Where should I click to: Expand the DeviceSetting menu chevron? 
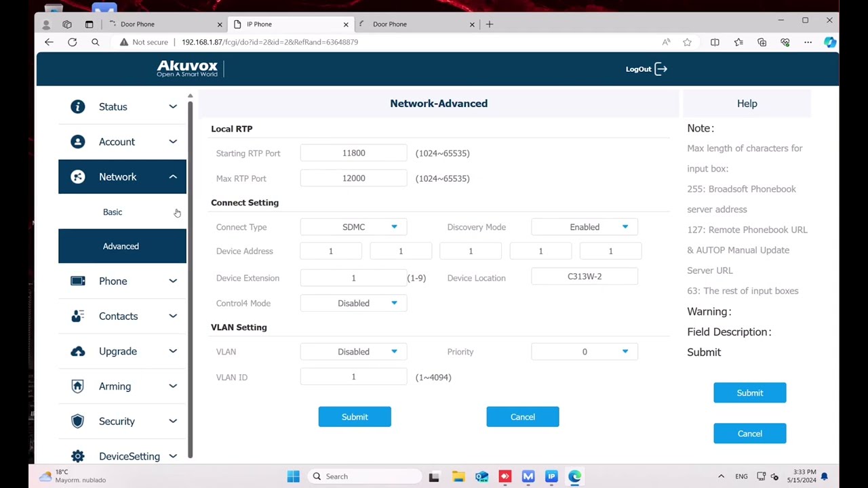coord(173,456)
